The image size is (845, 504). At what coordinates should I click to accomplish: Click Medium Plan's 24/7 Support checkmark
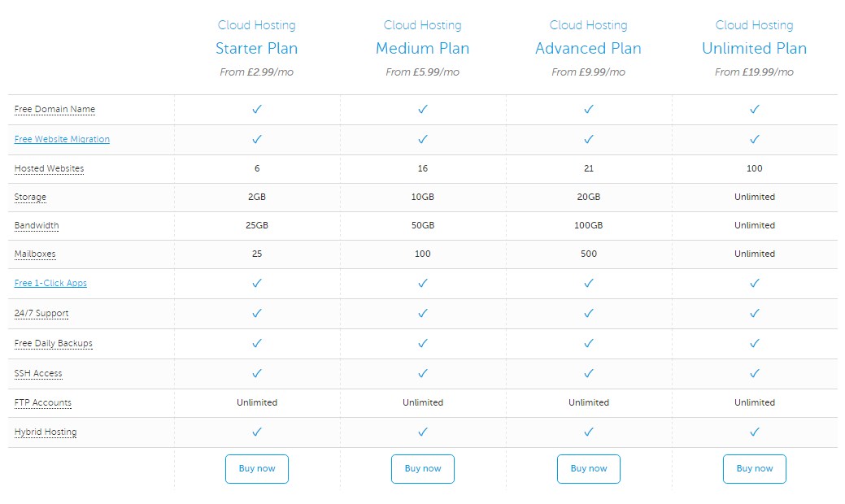(423, 313)
